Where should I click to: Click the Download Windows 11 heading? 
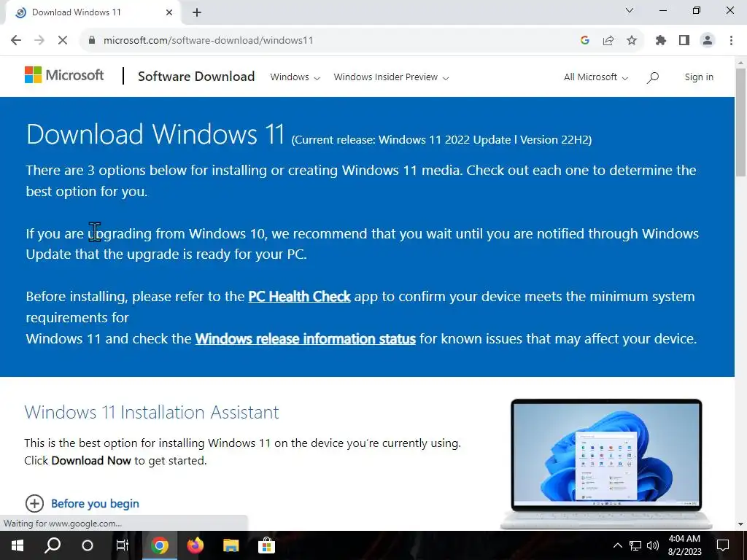point(155,134)
